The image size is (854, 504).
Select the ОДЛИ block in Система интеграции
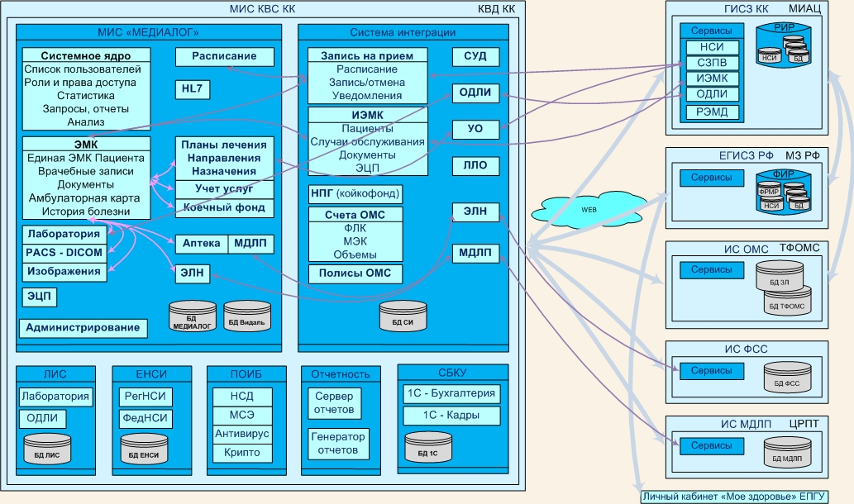coord(475,93)
